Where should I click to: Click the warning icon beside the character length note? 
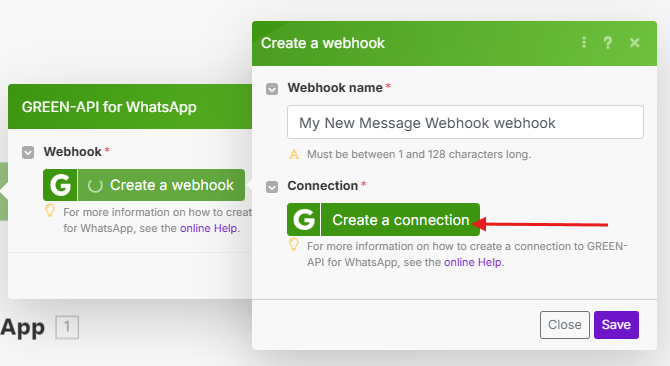pyautogui.click(x=294, y=154)
